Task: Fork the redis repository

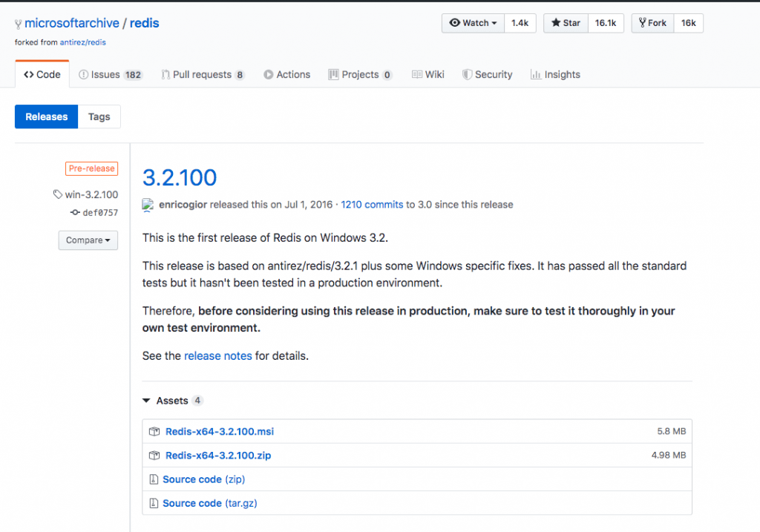Action: (652, 23)
